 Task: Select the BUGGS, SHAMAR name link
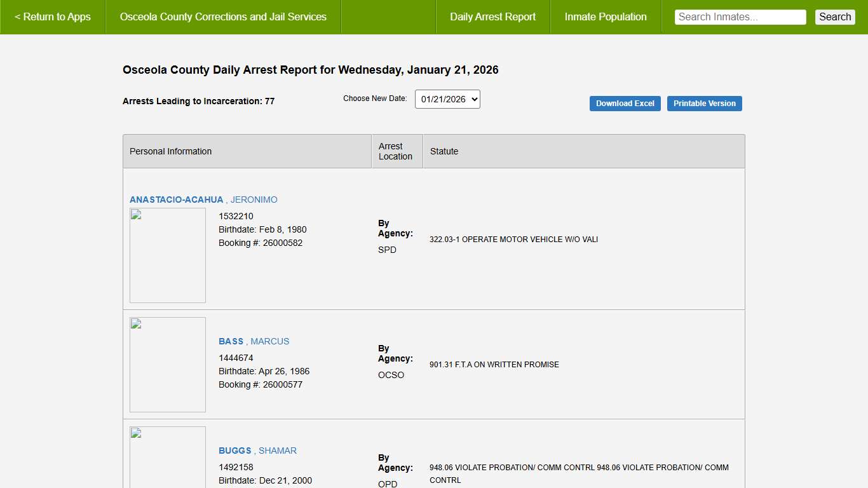[x=257, y=451]
